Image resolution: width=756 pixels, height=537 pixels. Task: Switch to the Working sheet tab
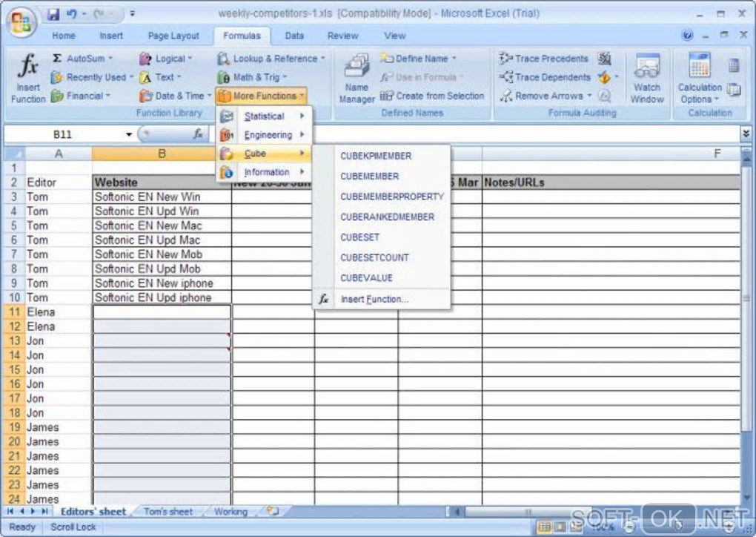click(x=231, y=512)
